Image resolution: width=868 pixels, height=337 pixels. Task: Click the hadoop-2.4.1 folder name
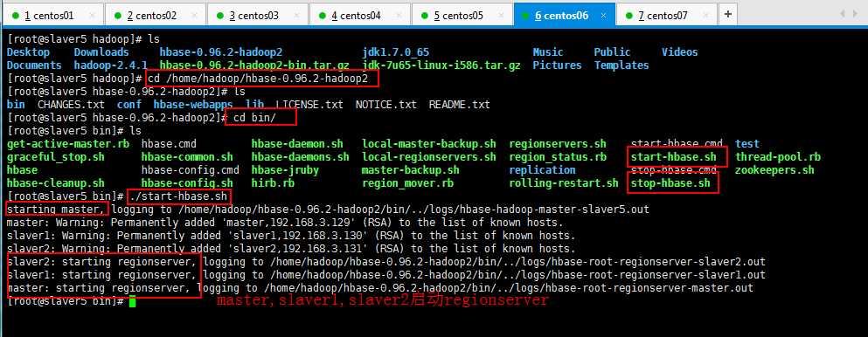(111, 65)
